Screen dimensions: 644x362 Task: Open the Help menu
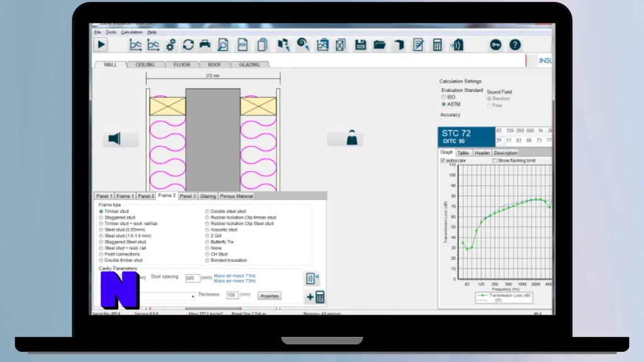tap(152, 32)
